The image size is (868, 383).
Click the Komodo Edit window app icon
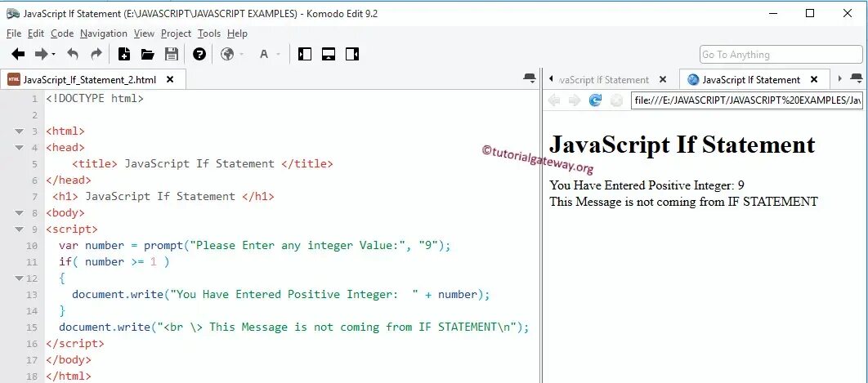[13, 13]
